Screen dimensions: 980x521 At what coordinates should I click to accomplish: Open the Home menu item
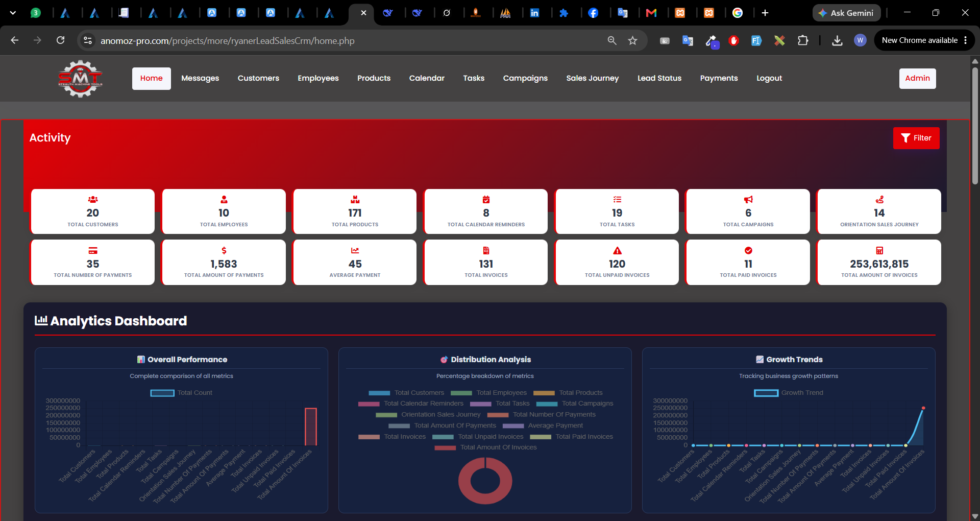pyautogui.click(x=152, y=78)
